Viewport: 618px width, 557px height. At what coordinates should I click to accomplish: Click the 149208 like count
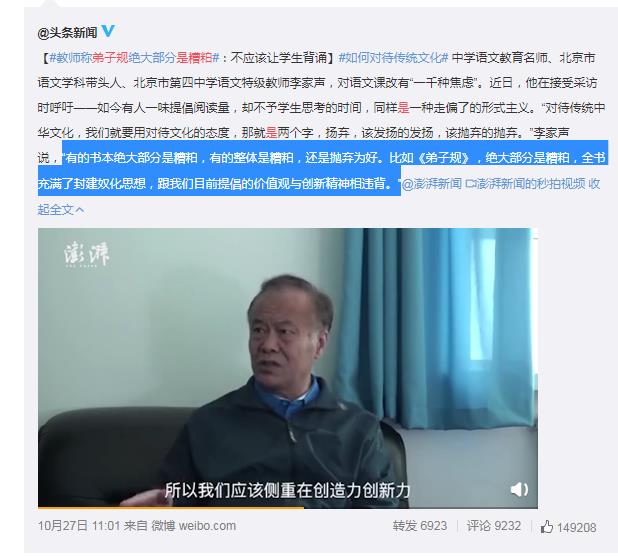coord(576,527)
